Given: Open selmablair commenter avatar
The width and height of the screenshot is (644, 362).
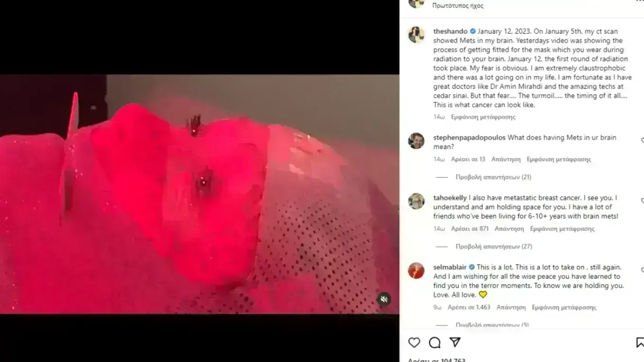Looking at the screenshot, I should [416, 271].
